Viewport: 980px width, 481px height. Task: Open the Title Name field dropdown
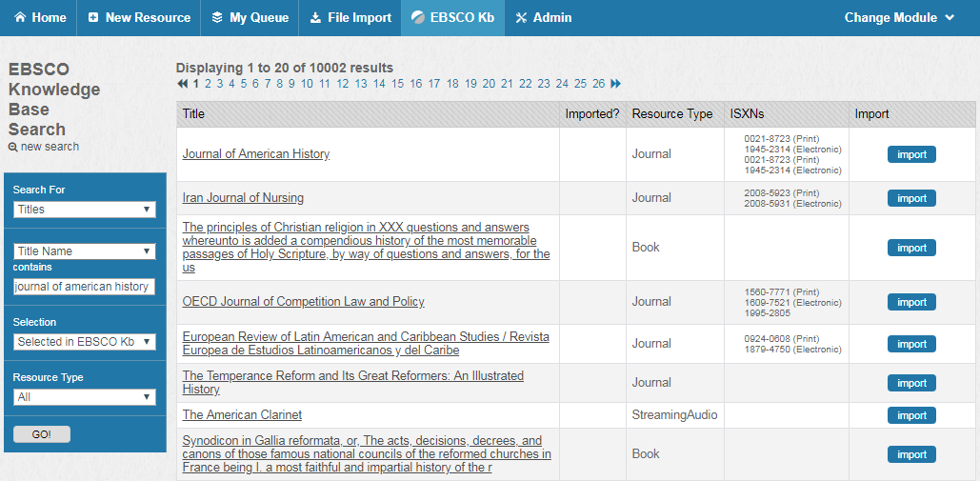85,251
